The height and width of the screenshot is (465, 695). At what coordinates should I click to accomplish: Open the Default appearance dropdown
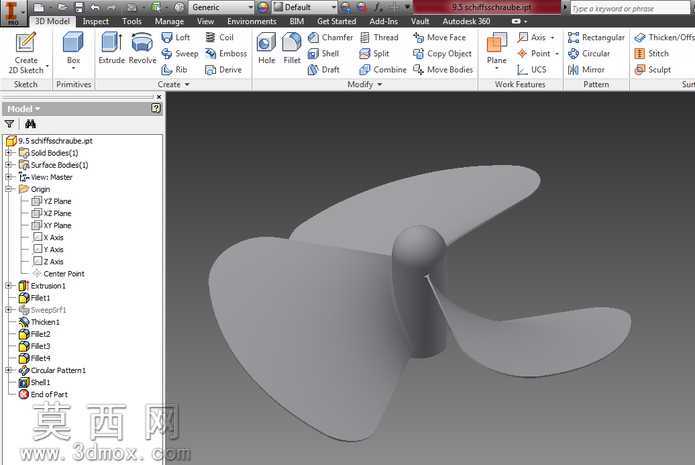305,7
